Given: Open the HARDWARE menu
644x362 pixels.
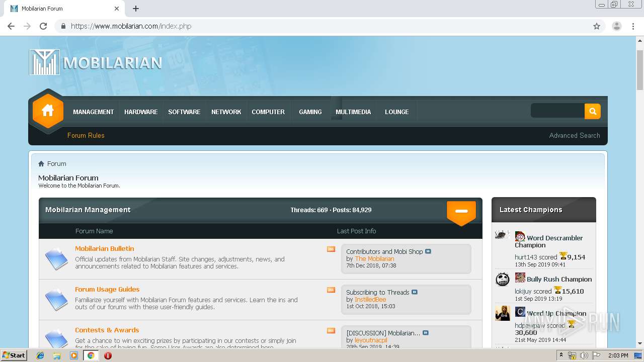Looking at the screenshot, I should (141, 112).
